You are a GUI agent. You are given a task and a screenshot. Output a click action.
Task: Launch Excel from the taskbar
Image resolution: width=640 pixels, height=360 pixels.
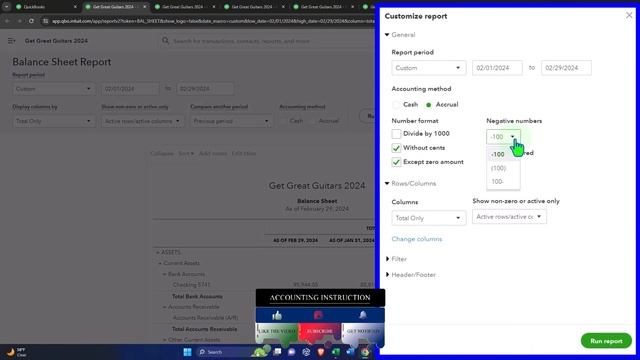[x=336, y=352]
